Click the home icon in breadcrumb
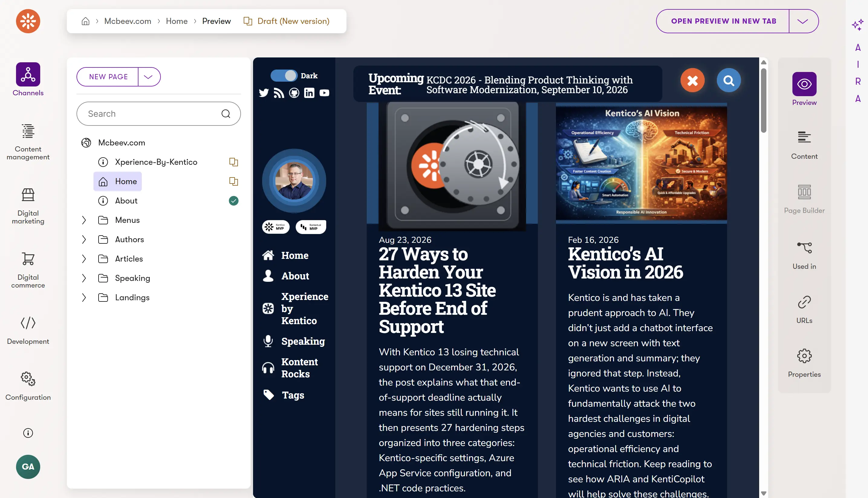 [x=86, y=21]
